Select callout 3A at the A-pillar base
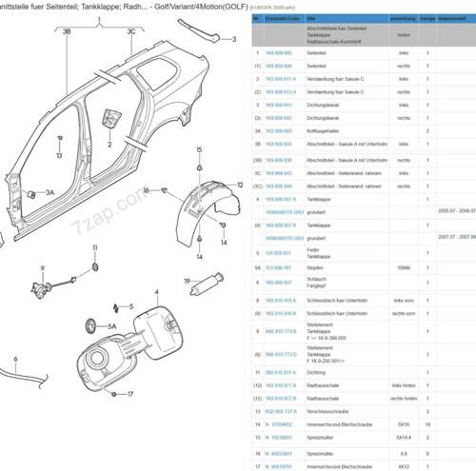The image size is (476, 471). (50, 192)
